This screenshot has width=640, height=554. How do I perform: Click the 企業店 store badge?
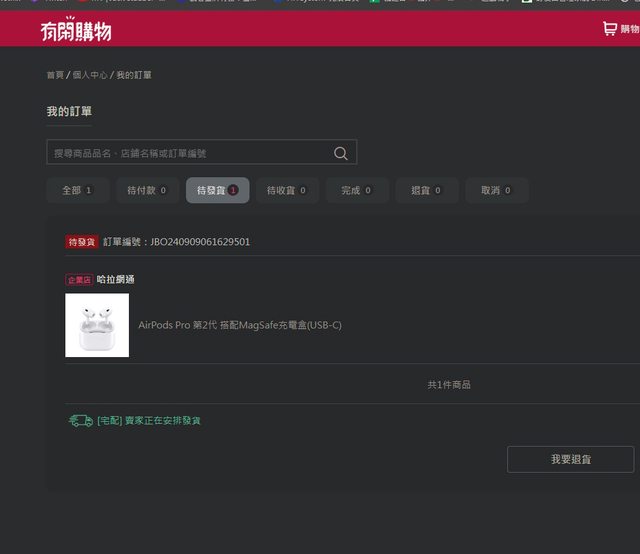79,280
